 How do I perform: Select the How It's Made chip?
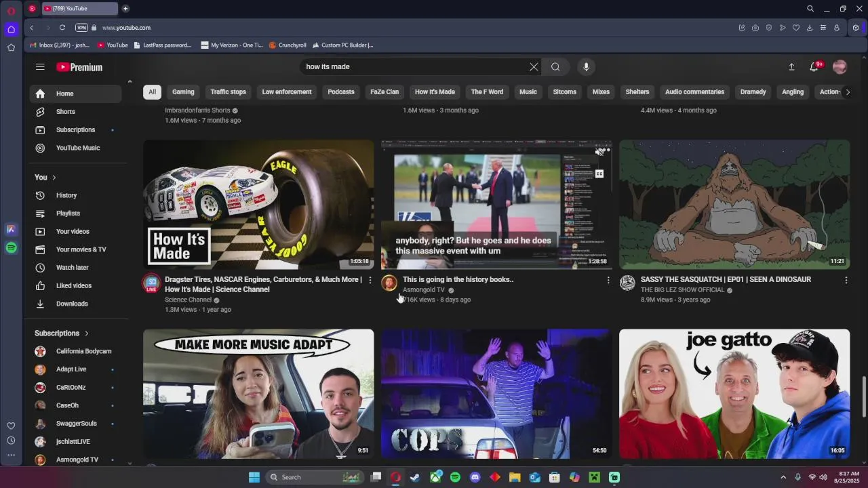click(x=435, y=91)
